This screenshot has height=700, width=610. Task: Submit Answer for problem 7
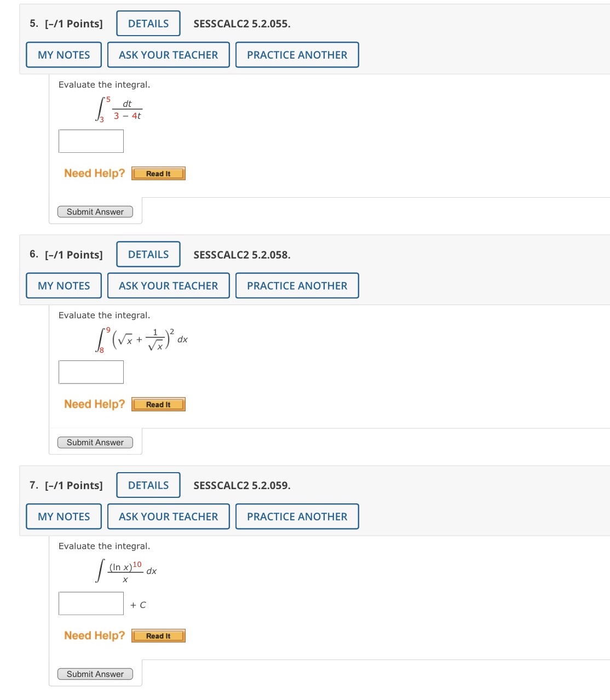(x=95, y=674)
